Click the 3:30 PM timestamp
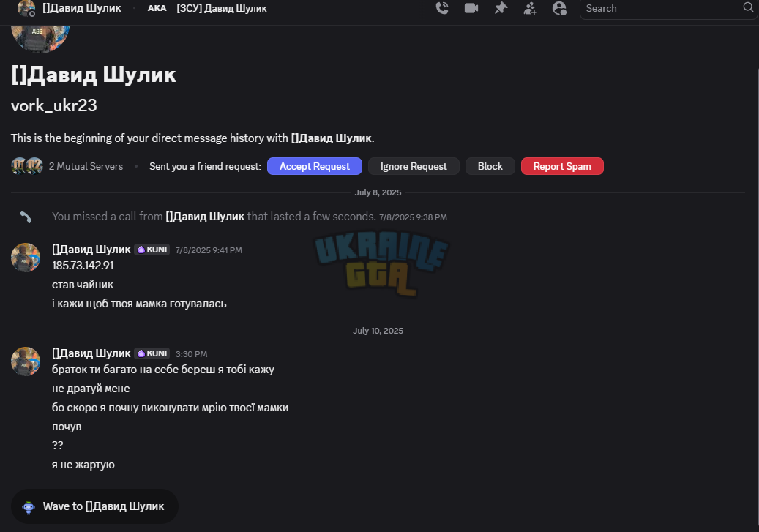The width and height of the screenshot is (759, 532). [x=191, y=354]
